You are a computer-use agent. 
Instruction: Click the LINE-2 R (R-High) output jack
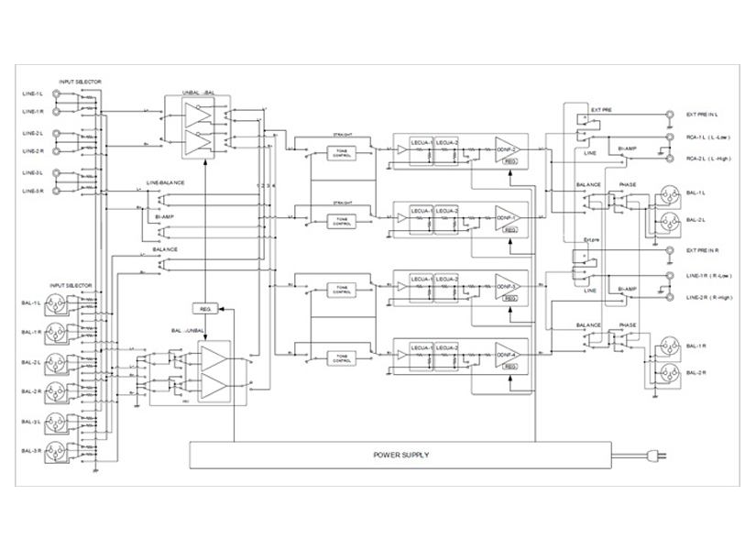pos(670,298)
